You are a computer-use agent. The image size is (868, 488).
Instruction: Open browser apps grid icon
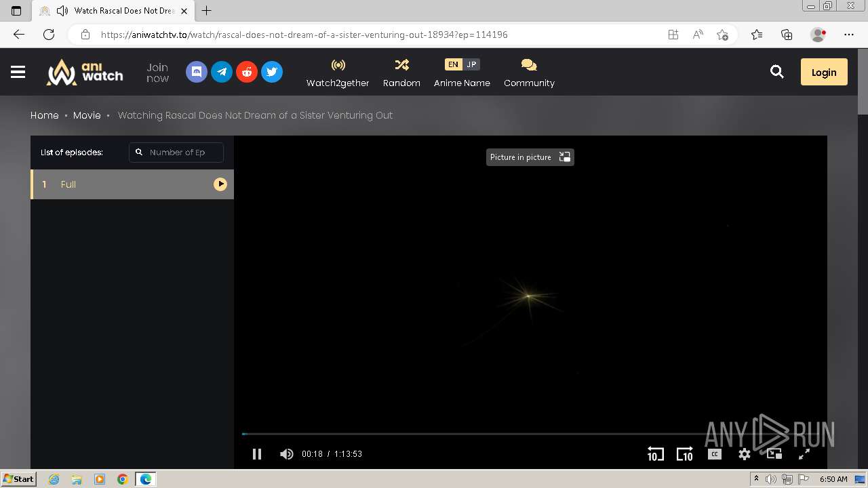point(673,35)
